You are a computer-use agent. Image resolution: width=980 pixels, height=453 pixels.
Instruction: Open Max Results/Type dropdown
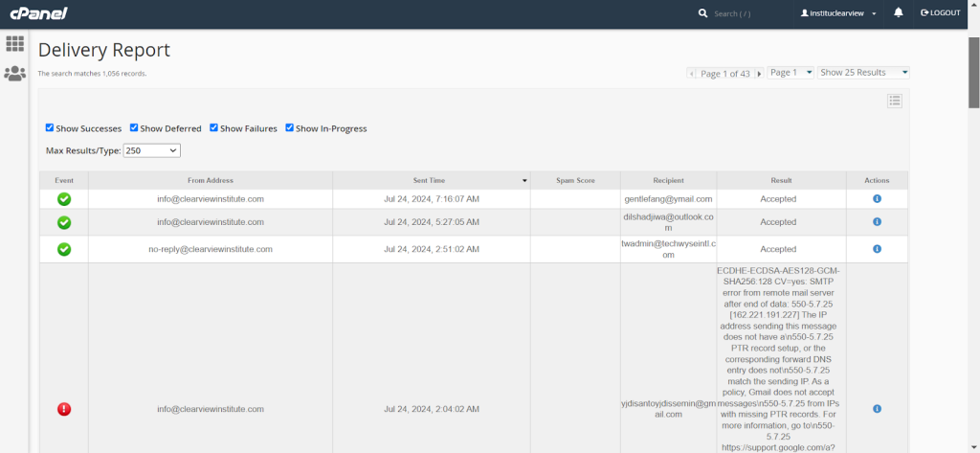coord(151,150)
